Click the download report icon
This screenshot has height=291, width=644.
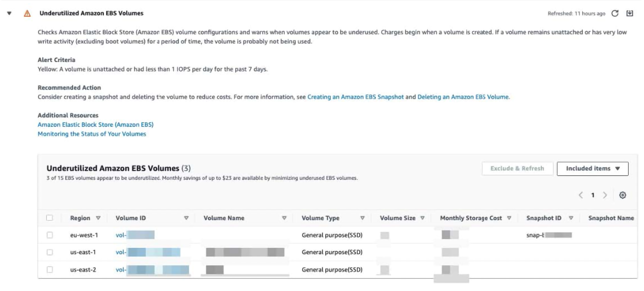[629, 13]
